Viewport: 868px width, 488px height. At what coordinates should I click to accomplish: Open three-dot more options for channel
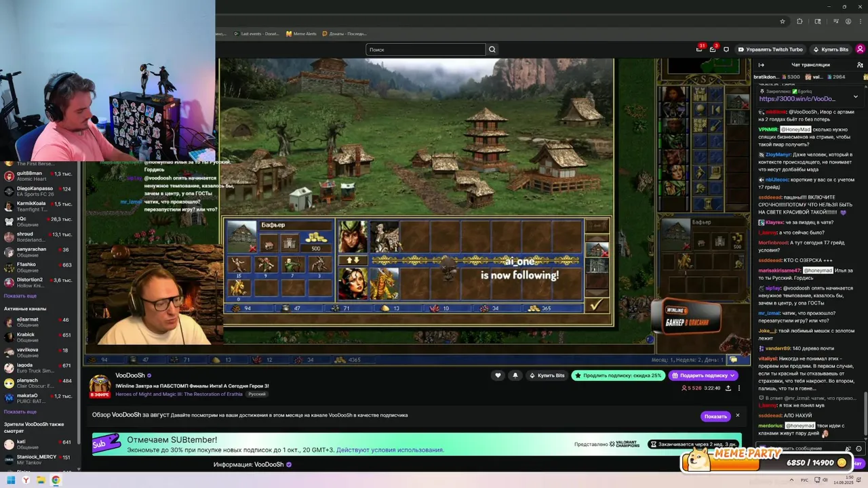pos(739,388)
